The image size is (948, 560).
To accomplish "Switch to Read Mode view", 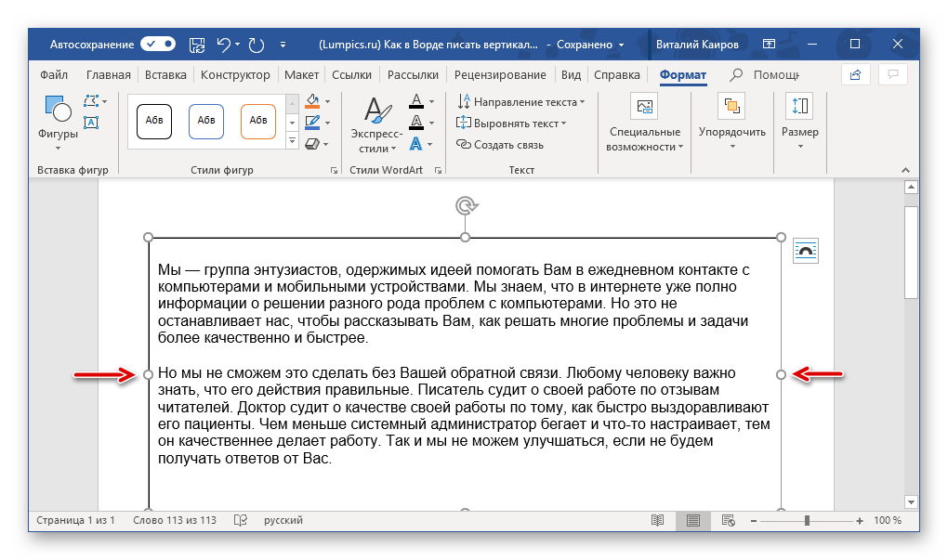I will click(658, 520).
